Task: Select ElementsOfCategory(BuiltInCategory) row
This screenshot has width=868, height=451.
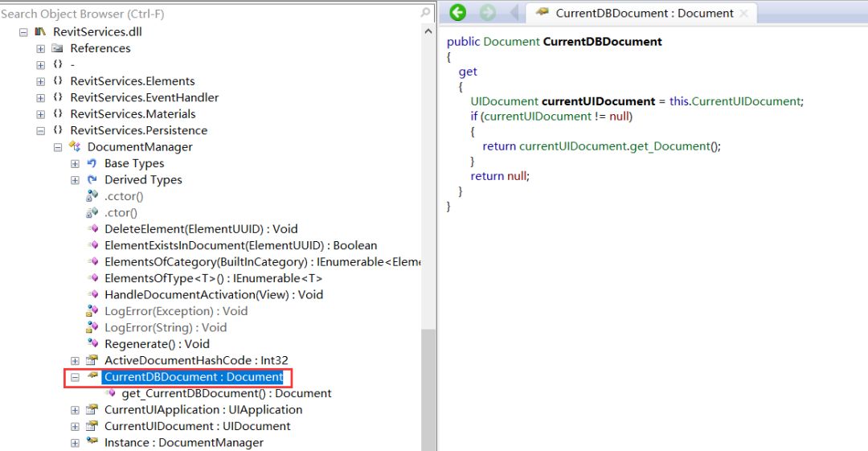Action: point(262,261)
